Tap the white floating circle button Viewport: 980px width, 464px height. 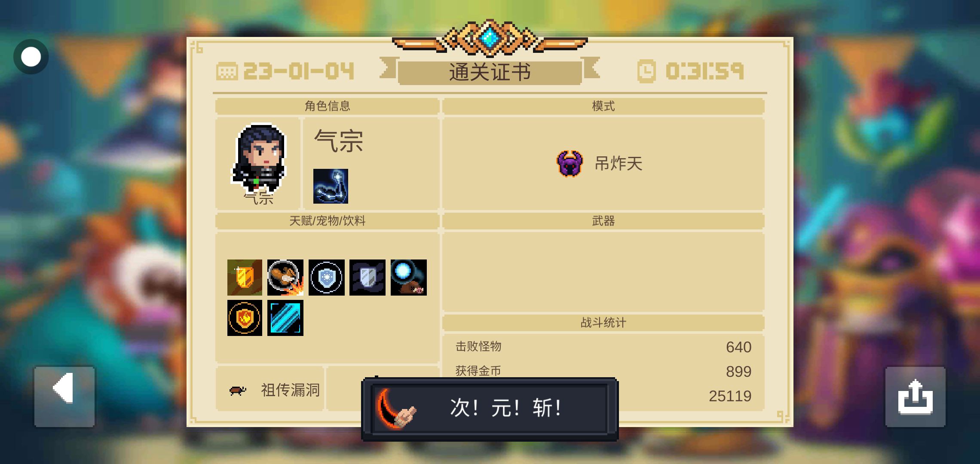click(x=31, y=57)
